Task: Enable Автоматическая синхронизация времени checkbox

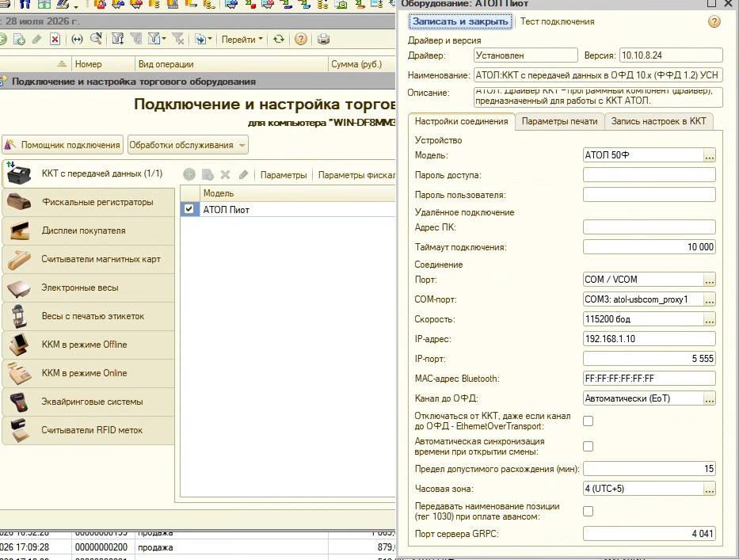Action: [x=589, y=446]
